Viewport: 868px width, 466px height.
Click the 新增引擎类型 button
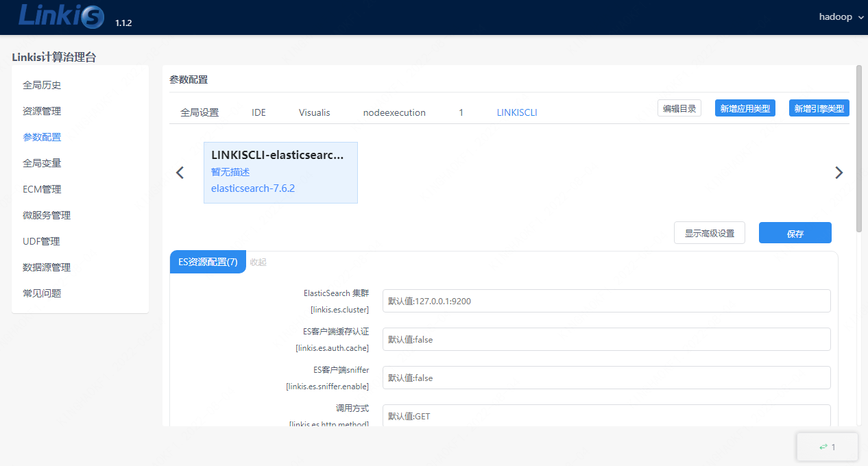tap(819, 108)
